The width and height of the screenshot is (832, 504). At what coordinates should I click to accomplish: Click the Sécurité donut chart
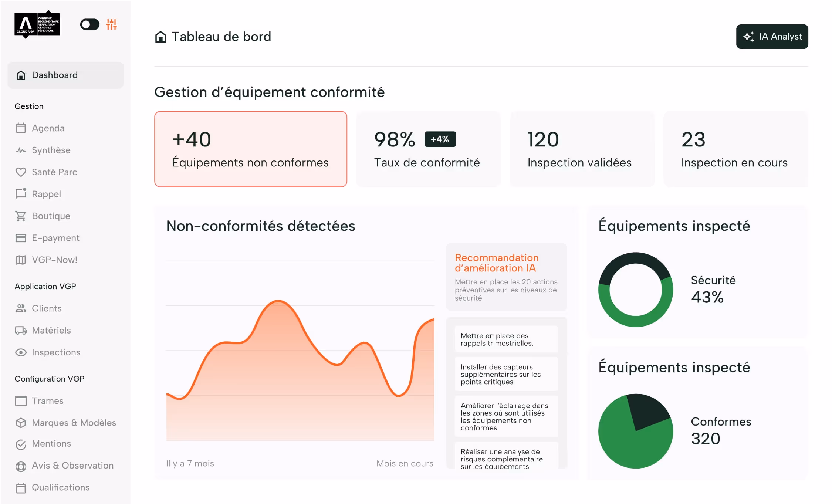(635, 290)
